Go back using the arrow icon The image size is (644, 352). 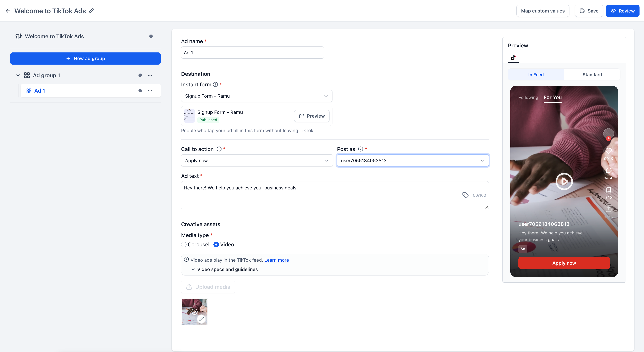8,11
